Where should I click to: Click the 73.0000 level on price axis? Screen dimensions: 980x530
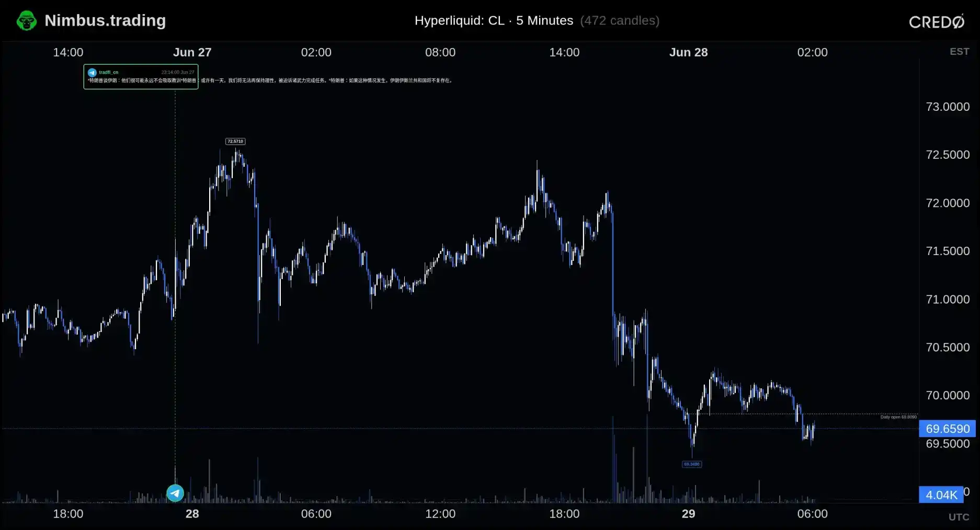pos(948,107)
